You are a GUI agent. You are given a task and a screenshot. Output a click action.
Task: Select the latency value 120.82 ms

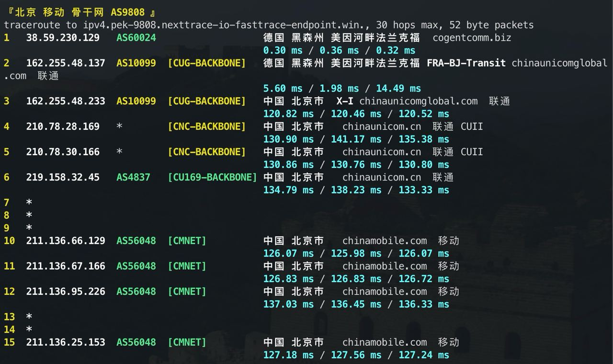(288, 114)
